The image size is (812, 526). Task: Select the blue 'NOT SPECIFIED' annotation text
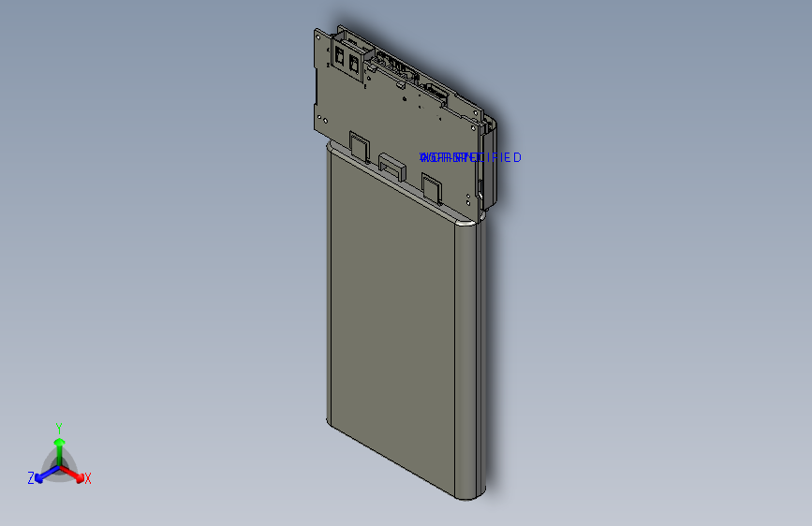click(x=470, y=157)
